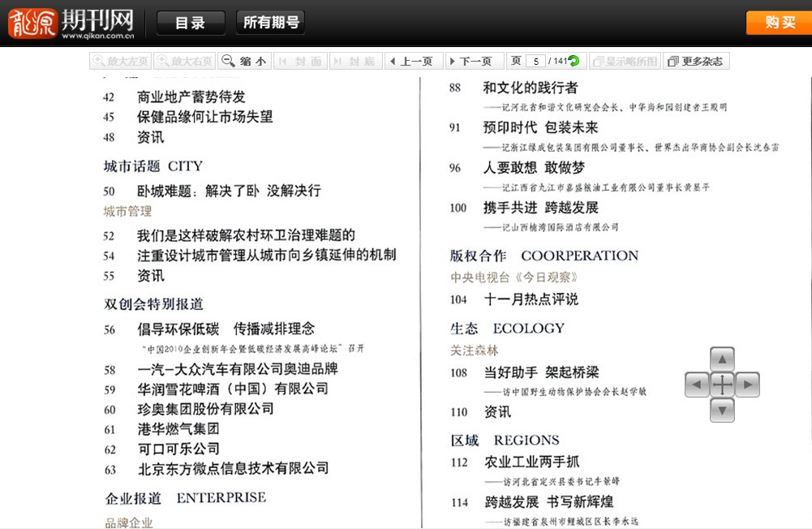Click the green go-to-page refresh icon
This screenshot has width=812, height=529.
(x=574, y=61)
